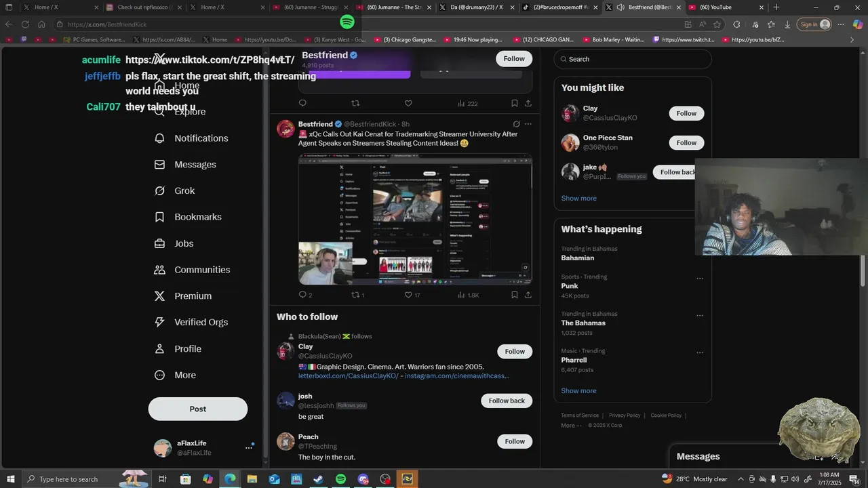Open Bookmarks in the X sidebar
868x488 pixels.
[189, 217]
